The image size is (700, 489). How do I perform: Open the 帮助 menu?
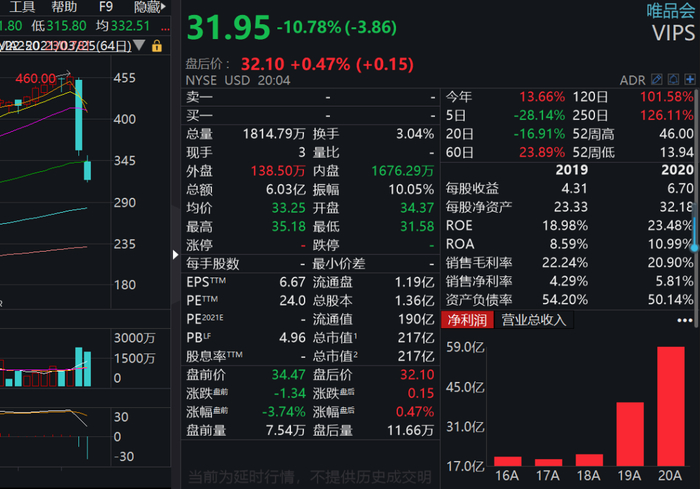64,7
